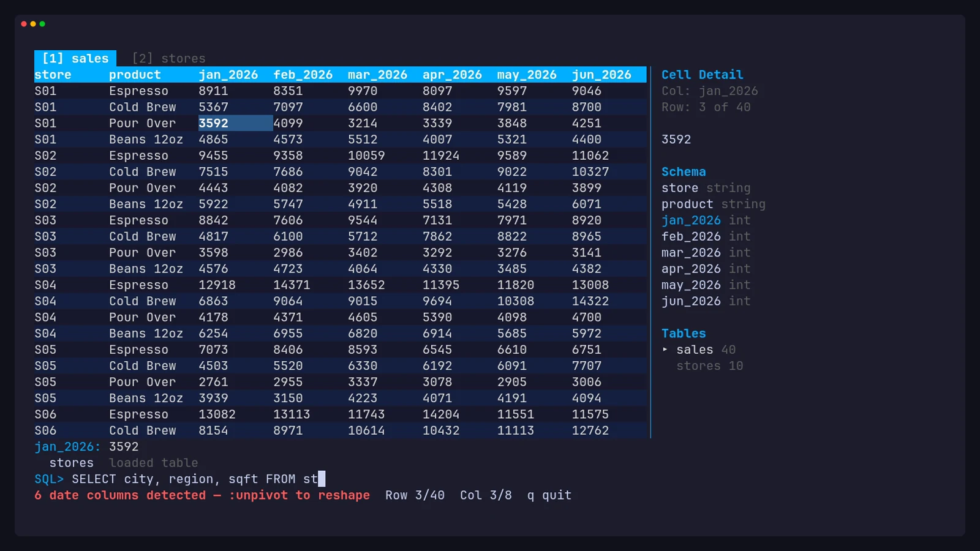Click the 'q quit' status hint

coord(549,495)
